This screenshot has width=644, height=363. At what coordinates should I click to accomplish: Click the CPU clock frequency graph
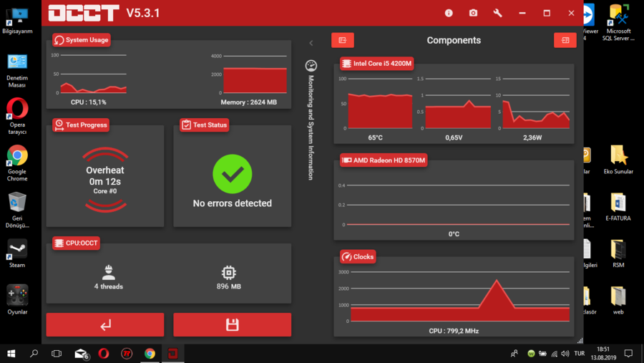click(460, 296)
